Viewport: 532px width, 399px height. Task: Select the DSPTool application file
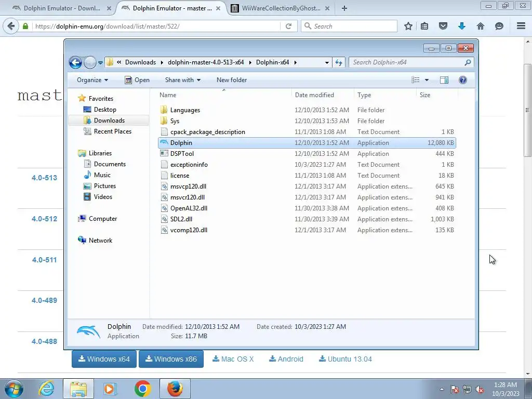(307, 154)
